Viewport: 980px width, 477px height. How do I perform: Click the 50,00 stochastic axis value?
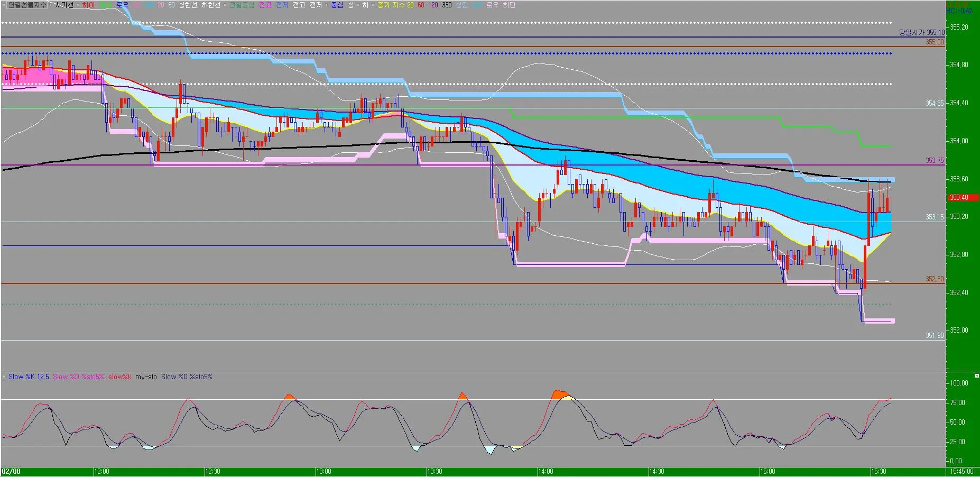pos(957,422)
